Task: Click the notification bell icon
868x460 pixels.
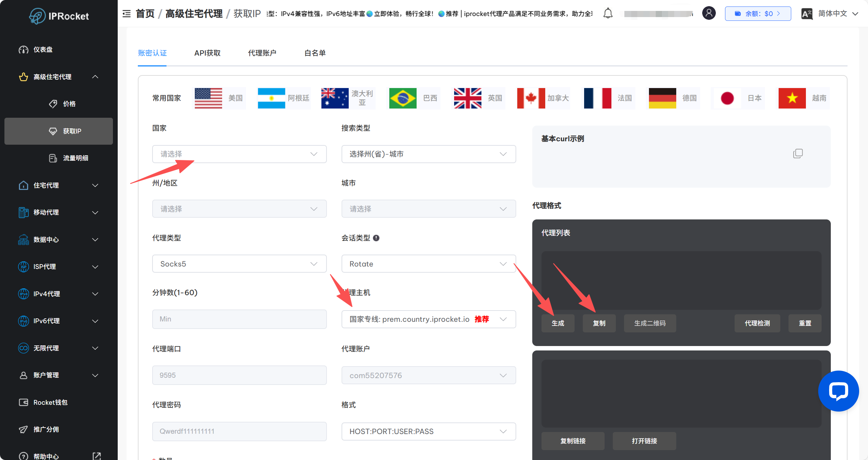Action: point(608,13)
